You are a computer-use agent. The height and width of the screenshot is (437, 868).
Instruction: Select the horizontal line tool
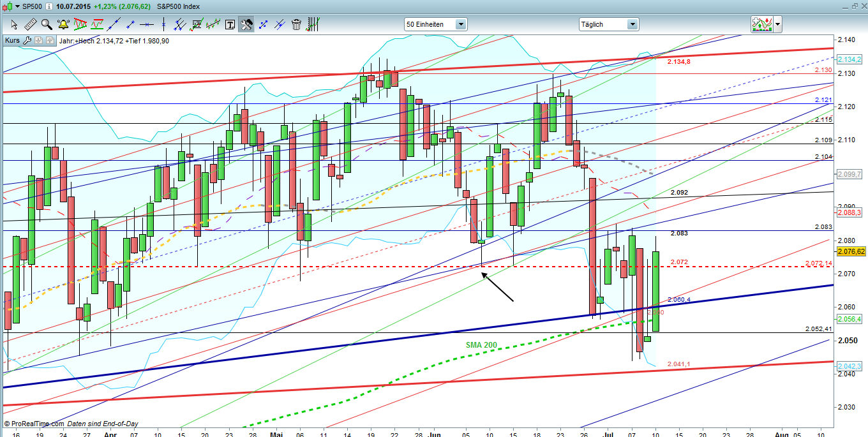click(147, 24)
